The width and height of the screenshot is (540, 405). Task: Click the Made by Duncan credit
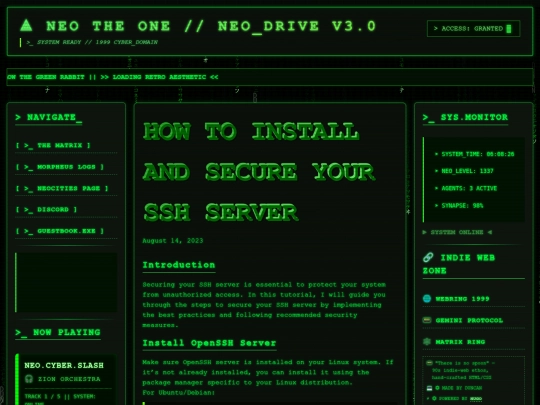458,388
